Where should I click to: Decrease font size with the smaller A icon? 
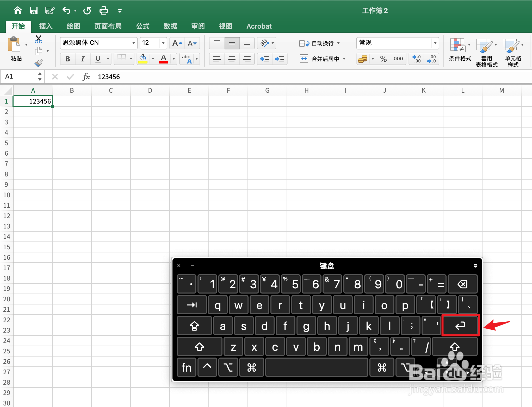pyautogui.click(x=192, y=43)
